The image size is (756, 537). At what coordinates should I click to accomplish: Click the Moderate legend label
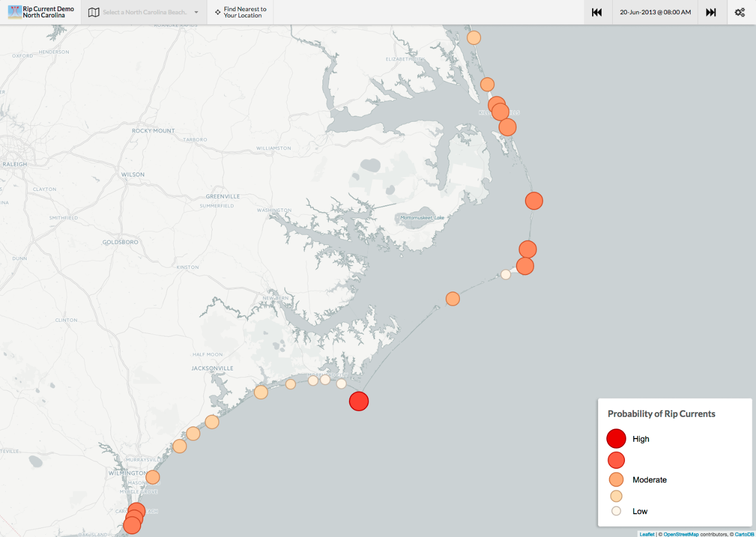click(650, 479)
